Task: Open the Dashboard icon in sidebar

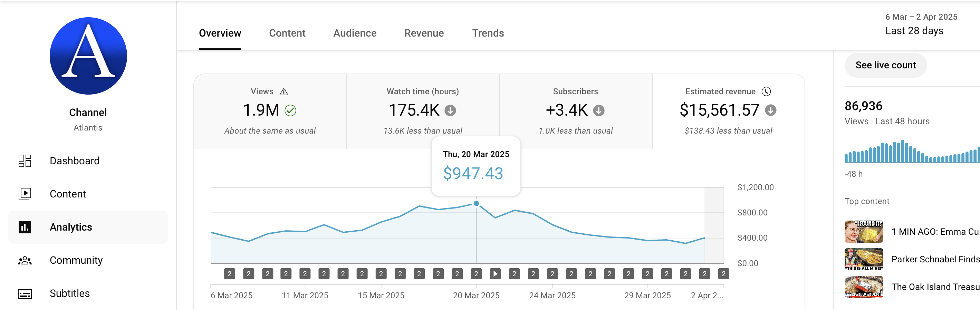Action: pos(25,161)
